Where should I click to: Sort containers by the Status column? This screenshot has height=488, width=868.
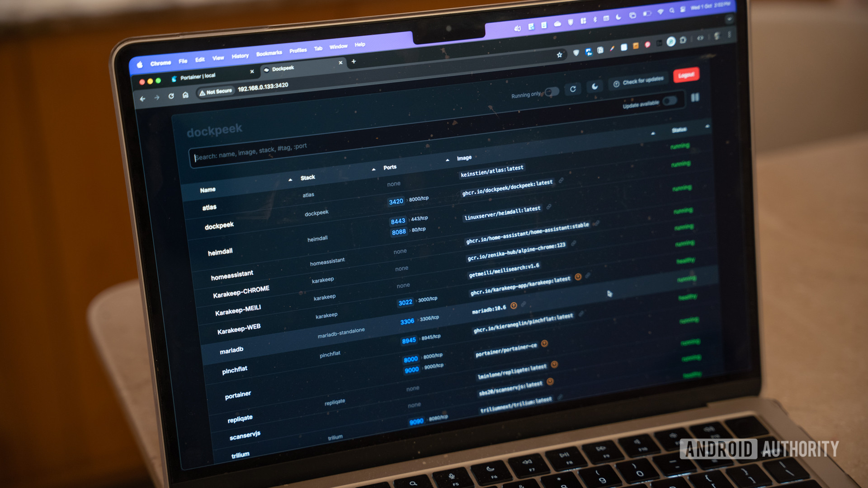coord(679,130)
